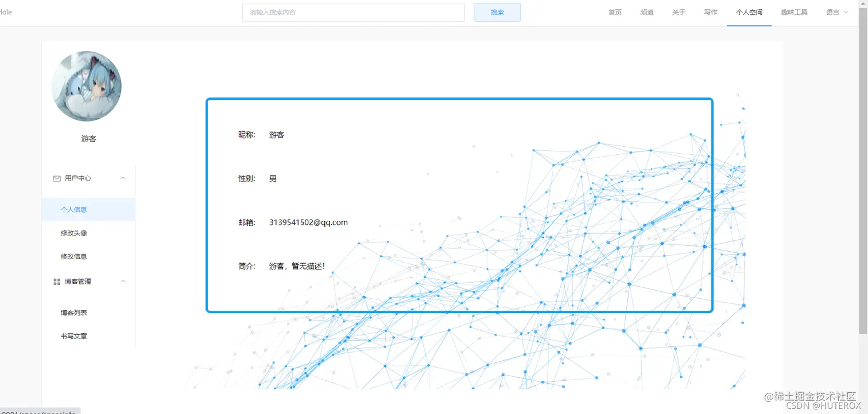Viewport: 868px width, 414px height.
Task: Switch to the 个人空间 tab
Action: pyautogui.click(x=749, y=11)
